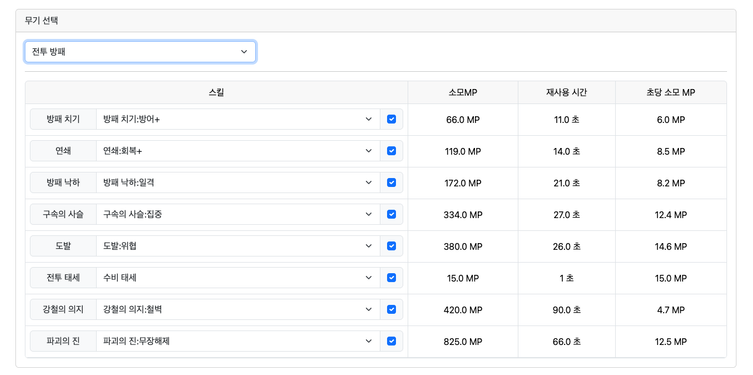Click the 8.2 MP per-second cell
Image resolution: width=753 pixels, height=375 pixels.
coord(671,183)
